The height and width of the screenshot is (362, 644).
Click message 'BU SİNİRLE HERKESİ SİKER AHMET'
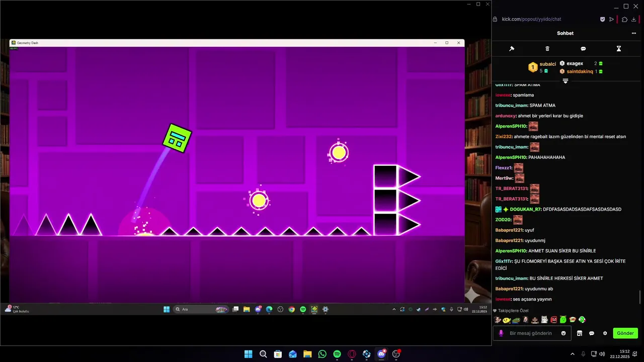(x=566, y=279)
